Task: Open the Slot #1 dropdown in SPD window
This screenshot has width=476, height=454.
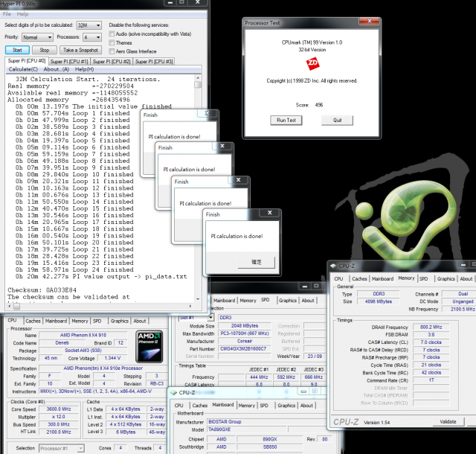Action: [196, 318]
